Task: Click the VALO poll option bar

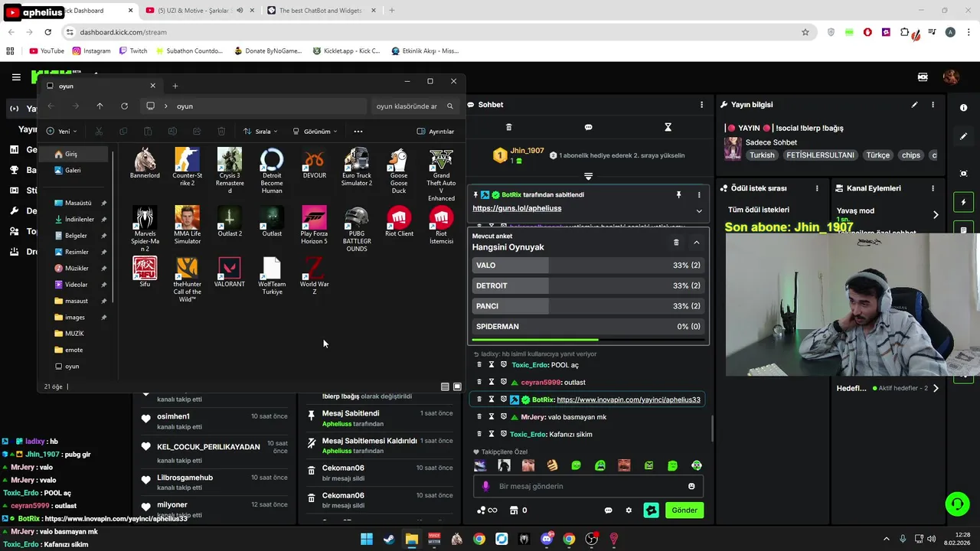Action: 588,266
